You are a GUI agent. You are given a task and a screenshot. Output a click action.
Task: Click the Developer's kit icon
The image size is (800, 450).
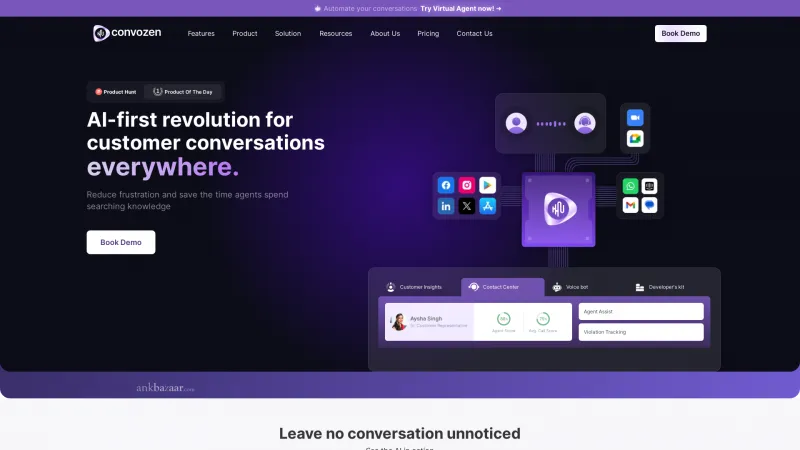point(640,287)
